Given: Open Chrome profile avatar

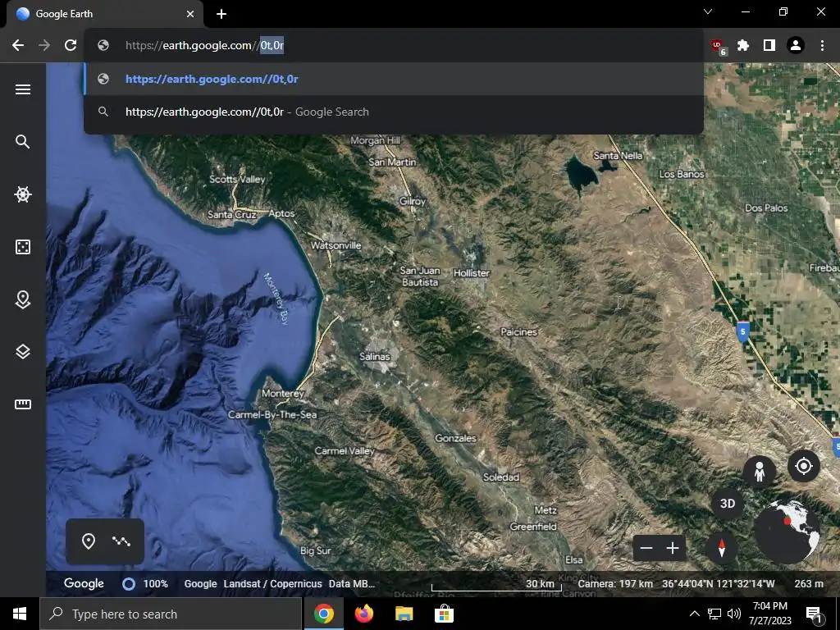Looking at the screenshot, I should click(x=796, y=45).
